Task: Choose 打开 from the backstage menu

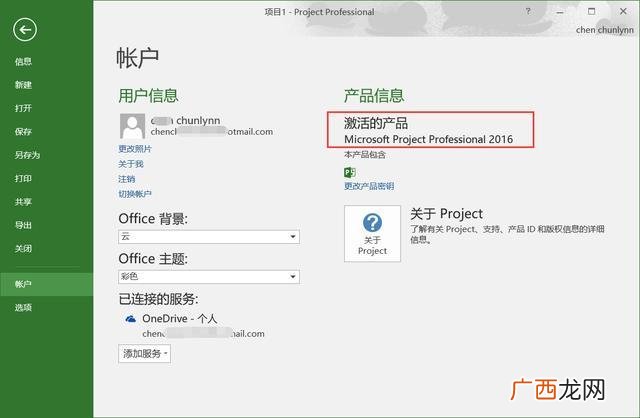Action: click(x=23, y=108)
